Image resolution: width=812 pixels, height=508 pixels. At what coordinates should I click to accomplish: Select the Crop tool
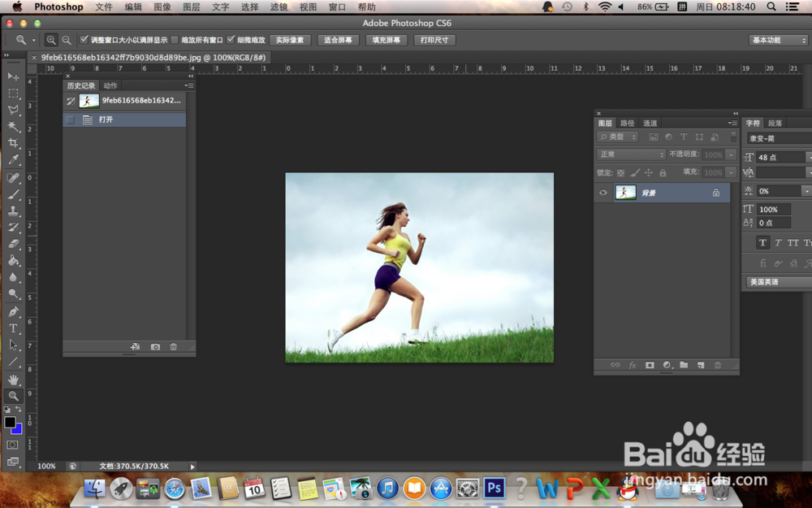(x=13, y=143)
